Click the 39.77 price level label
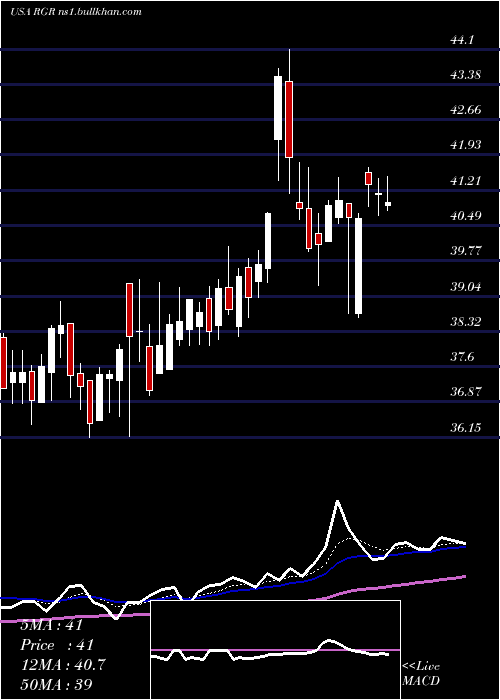This screenshot has height=700, width=500. coord(466,250)
